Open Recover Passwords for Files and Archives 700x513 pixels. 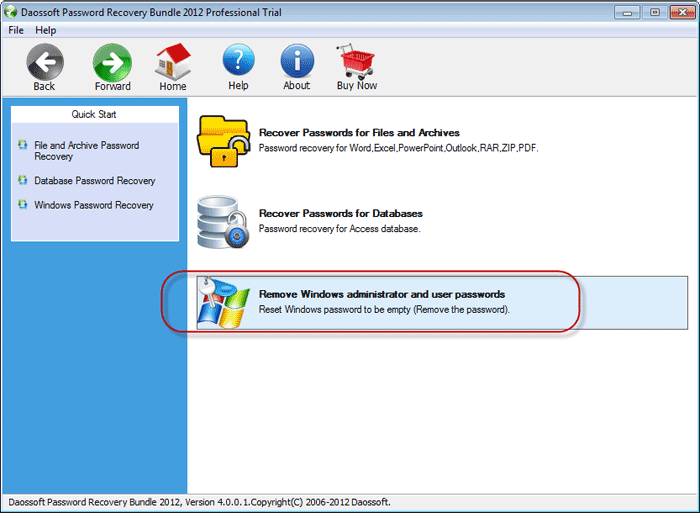[359, 133]
